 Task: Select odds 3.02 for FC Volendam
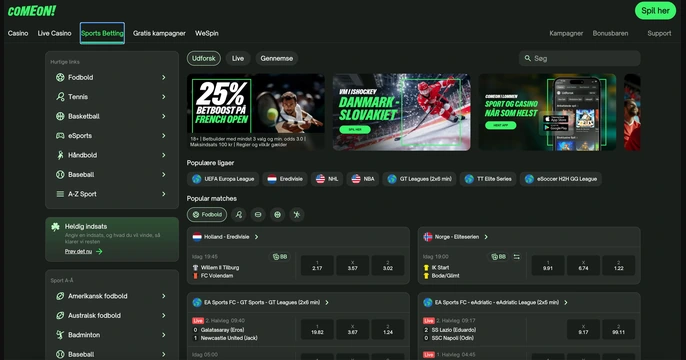pos(388,266)
